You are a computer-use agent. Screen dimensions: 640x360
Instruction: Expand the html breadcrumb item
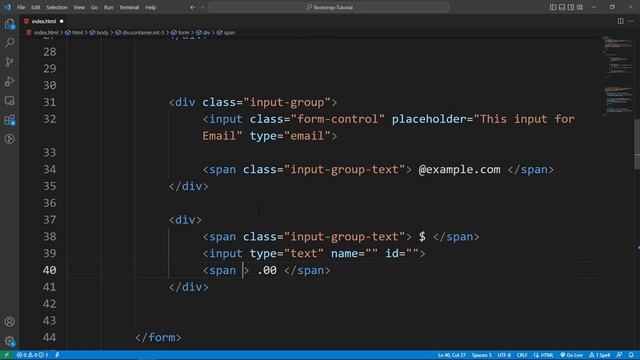(x=74, y=33)
